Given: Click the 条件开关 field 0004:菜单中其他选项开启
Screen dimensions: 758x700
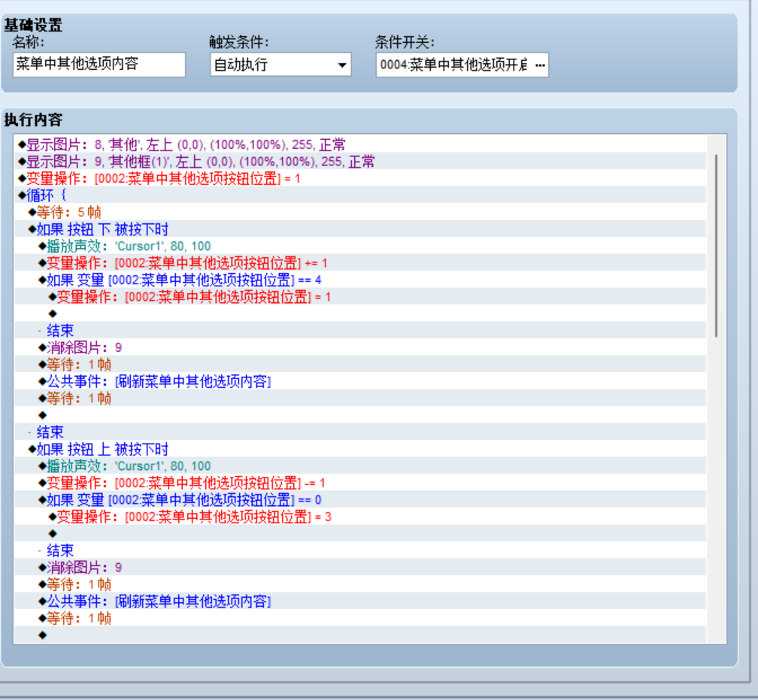Looking at the screenshot, I should (454, 65).
